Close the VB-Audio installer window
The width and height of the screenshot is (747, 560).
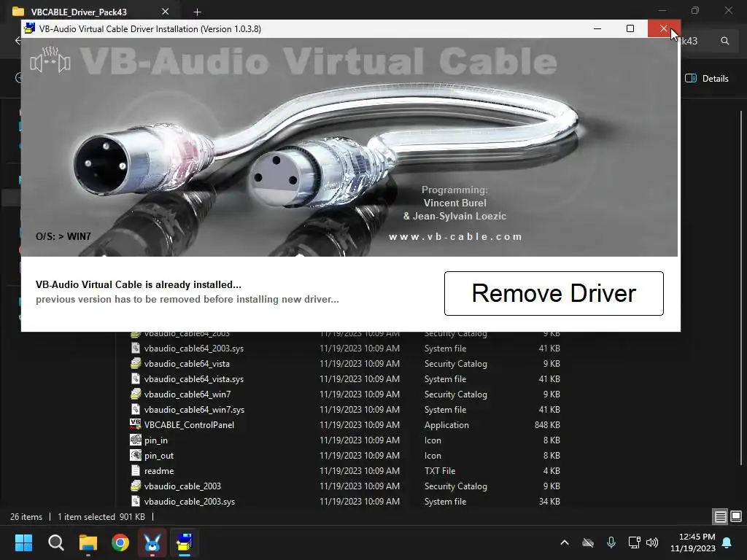(664, 28)
